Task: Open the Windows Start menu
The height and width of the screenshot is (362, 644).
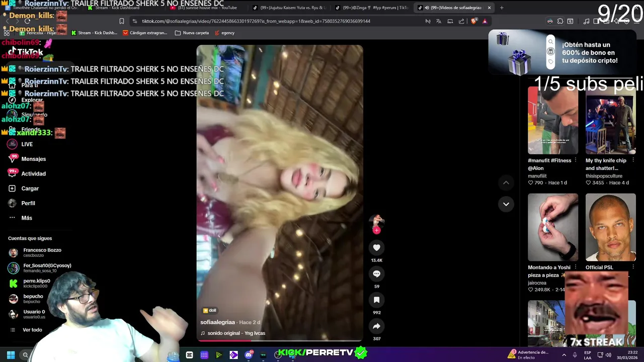Action: click(11, 355)
